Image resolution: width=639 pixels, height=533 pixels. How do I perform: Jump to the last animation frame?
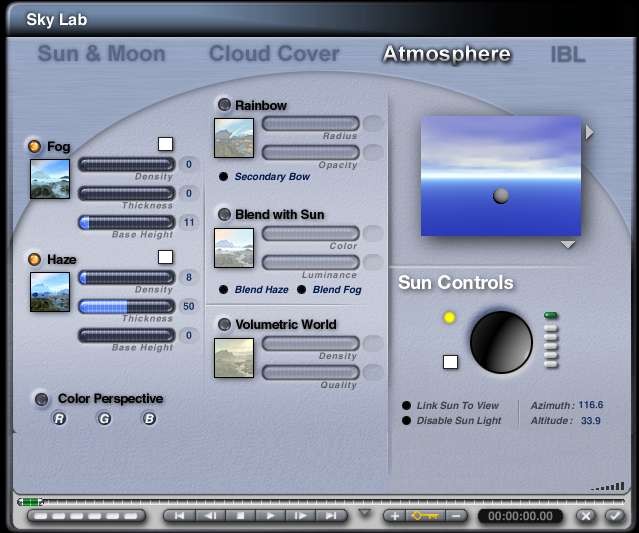click(x=330, y=516)
